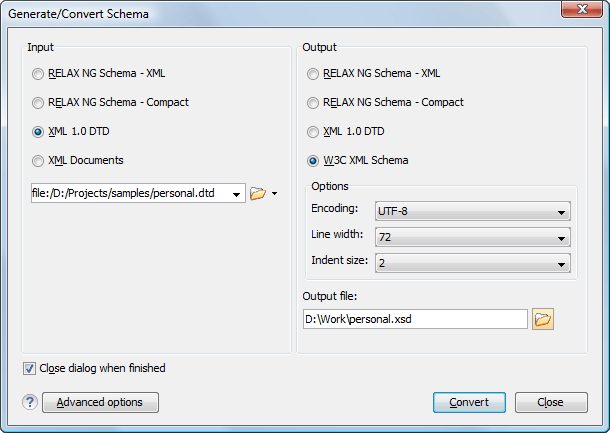This screenshot has width=610, height=433.
Task: Click the Convert button
Action: (469, 402)
